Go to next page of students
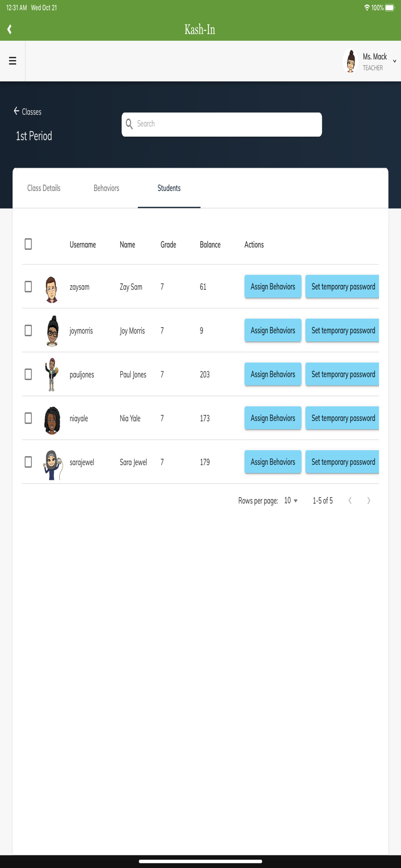The height and width of the screenshot is (868, 401). pyautogui.click(x=368, y=500)
